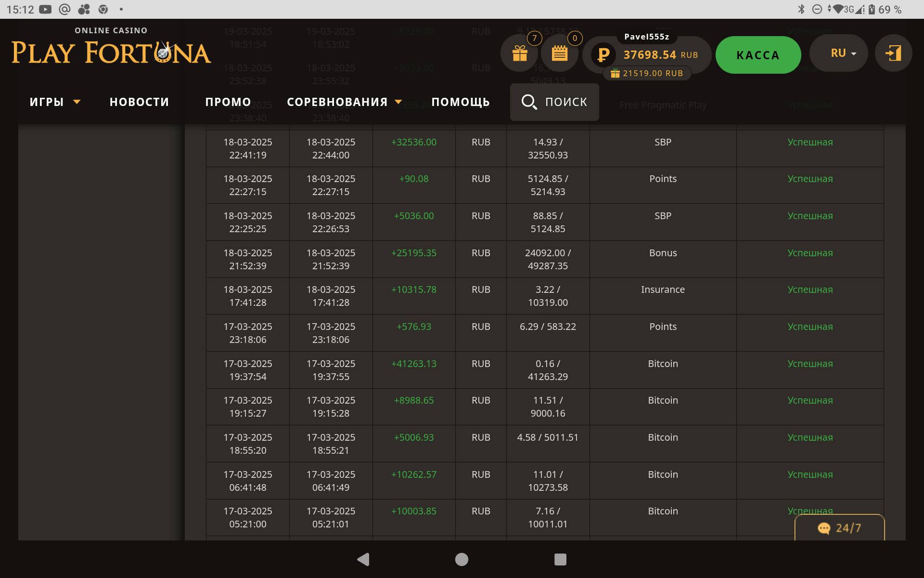Tap the Android recent apps square

(560, 559)
